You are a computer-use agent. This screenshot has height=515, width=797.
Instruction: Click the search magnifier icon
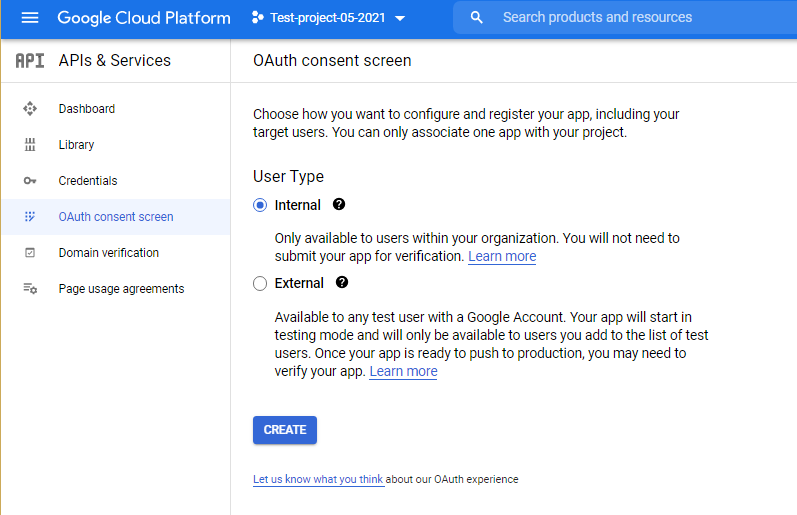click(477, 18)
